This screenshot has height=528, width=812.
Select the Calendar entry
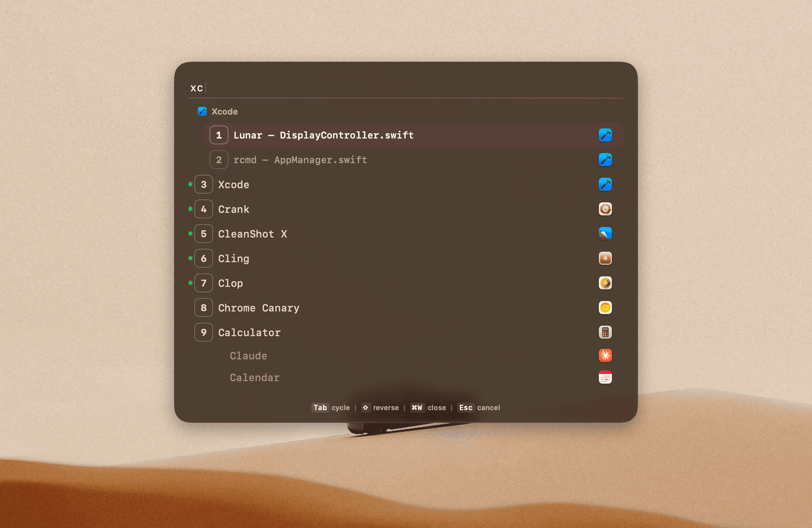406,377
